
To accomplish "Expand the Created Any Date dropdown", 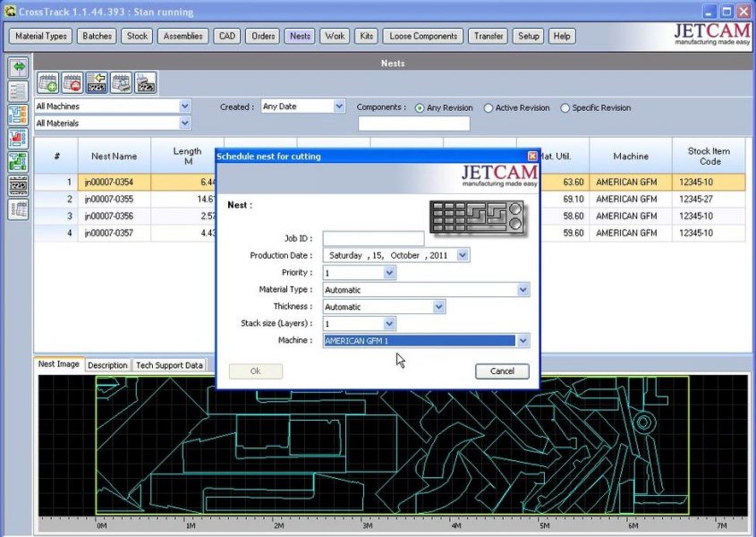I will pos(339,107).
